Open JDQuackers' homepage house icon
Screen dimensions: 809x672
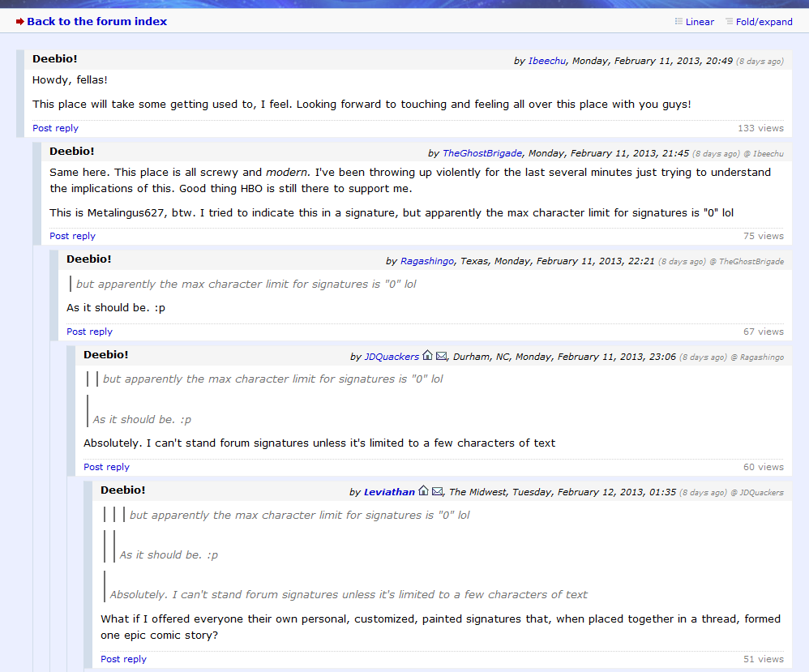[427, 355]
